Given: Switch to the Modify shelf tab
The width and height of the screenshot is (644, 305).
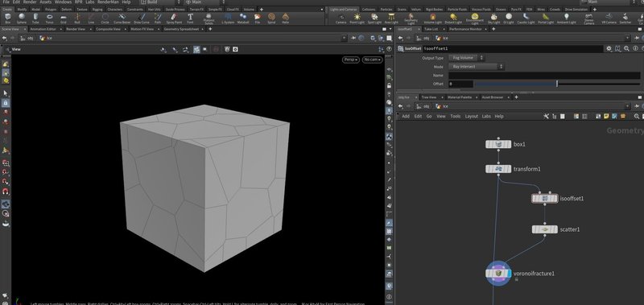Looking at the screenshot, I should pyautogui.click(x=22, y=9).
